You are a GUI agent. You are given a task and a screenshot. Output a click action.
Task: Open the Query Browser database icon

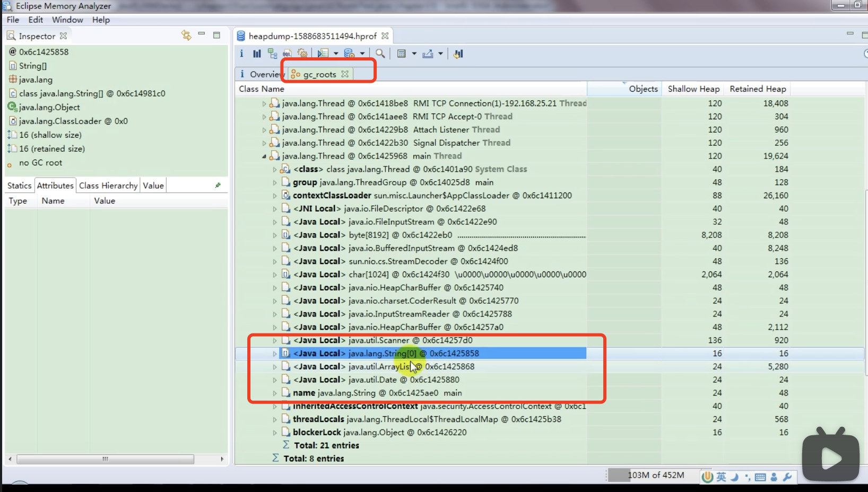point(349,54)
